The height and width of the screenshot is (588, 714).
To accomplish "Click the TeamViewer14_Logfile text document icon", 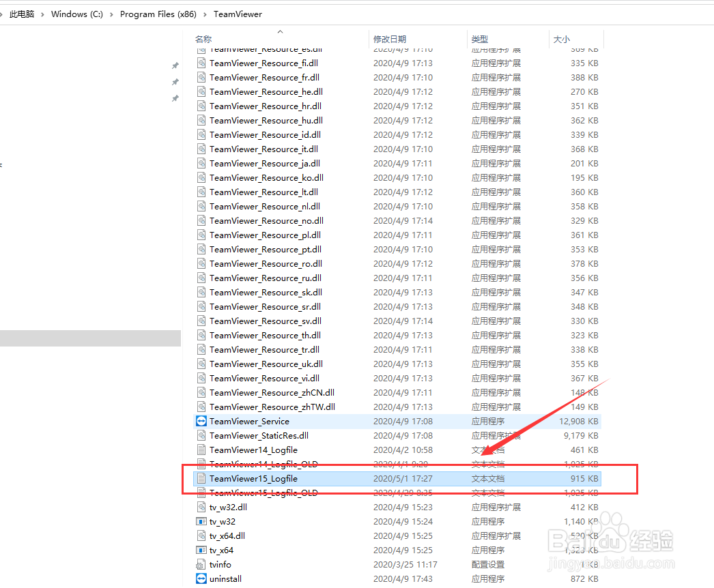I will [x=201, y=450].
